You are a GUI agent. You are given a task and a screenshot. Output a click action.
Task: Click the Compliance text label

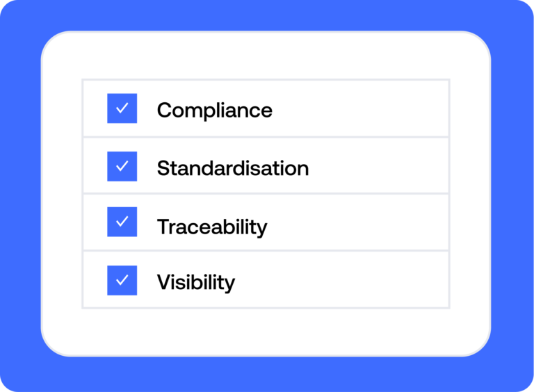point(214,110)
